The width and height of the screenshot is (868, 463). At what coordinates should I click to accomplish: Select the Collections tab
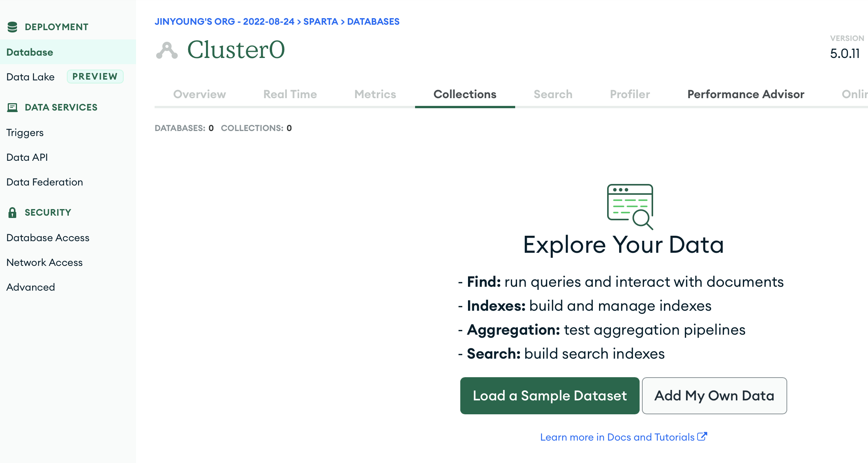tap(465, 94)
